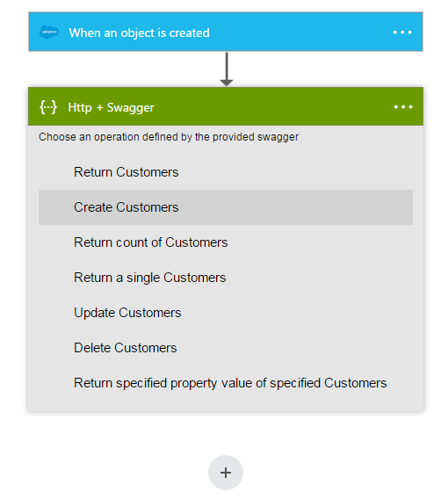Click the 'Choose an operation' description text
This screenshot has width=448, height=499.
[x=169, y=137]
